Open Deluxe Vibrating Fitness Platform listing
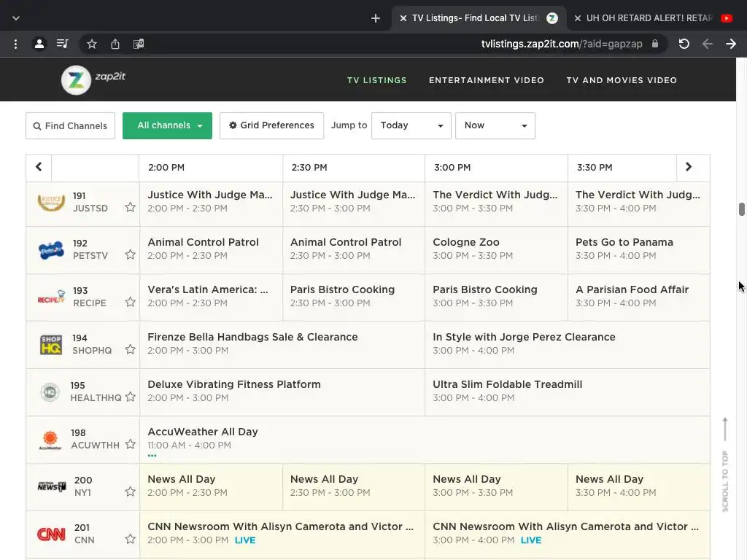Image resolution: width=747 pixels, height=560 pixels. [282, 392]
